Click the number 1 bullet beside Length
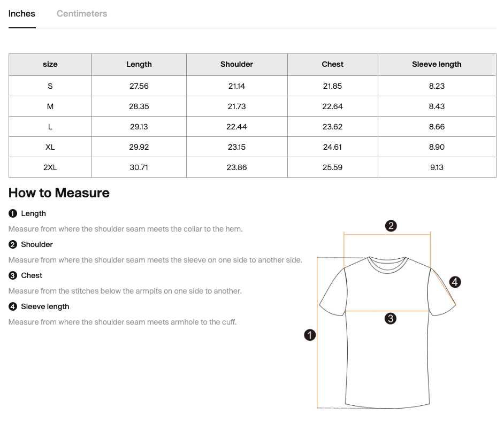504x423 pixels. [13, 213]
